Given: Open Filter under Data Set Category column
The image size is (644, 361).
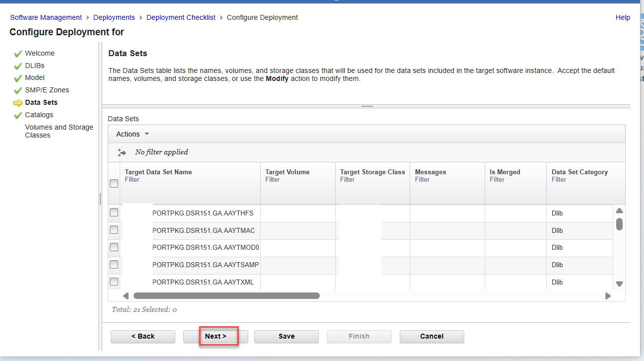Looking at the screenshot, I should tap(559, 180).
